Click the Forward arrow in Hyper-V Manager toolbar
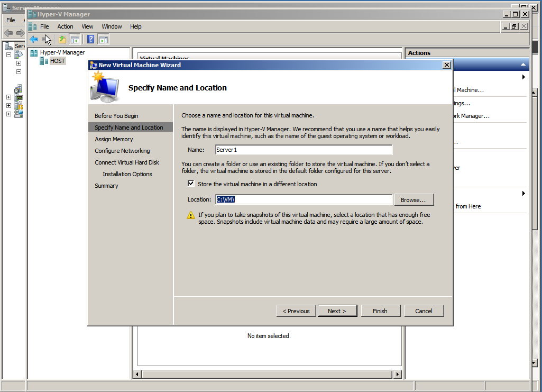The width and height of the screenshot is (542, 392). coord(45,39)
